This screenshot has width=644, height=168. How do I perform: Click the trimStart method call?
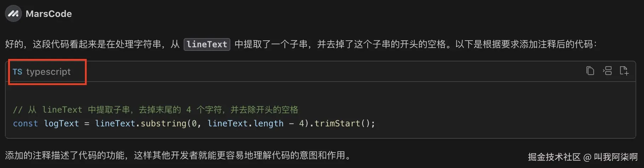(337, 124)
